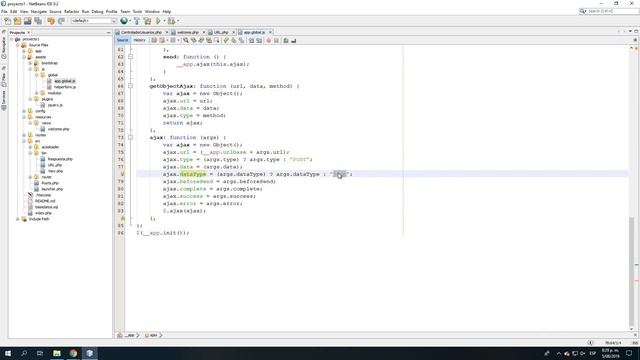Open the Tools menu
Screen dimensions: 640x360
pyautogui.click(x=137, y=11)
